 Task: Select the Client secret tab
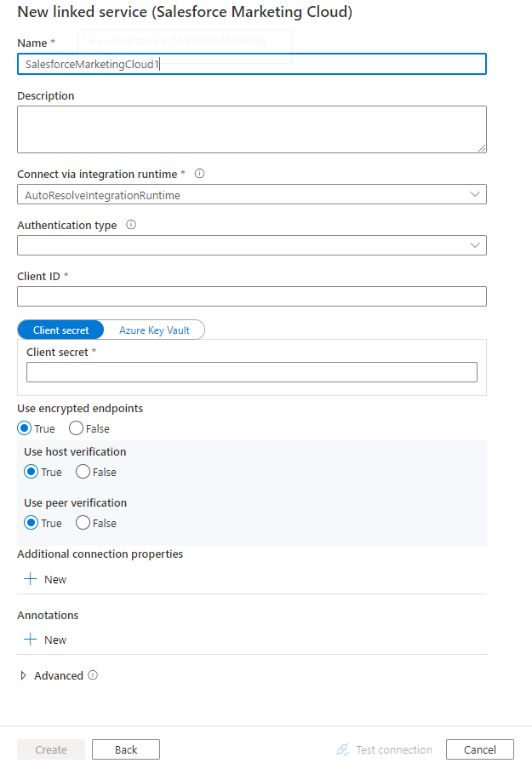pos(60,330)
